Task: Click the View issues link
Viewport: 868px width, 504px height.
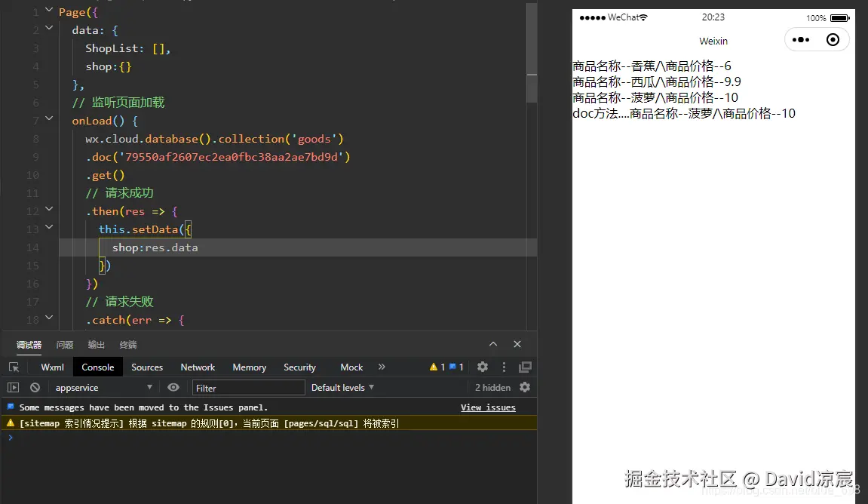Action: (x=488, y=407)
